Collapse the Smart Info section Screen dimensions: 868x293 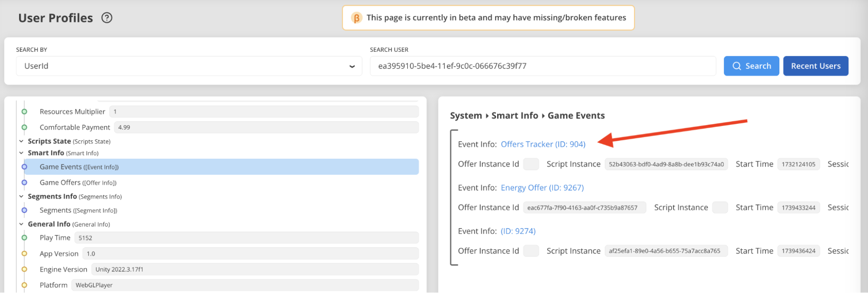tap(21, 153)
